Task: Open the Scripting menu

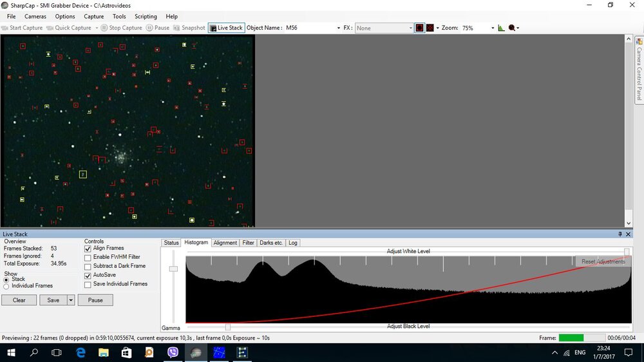Action: [146, 16]
